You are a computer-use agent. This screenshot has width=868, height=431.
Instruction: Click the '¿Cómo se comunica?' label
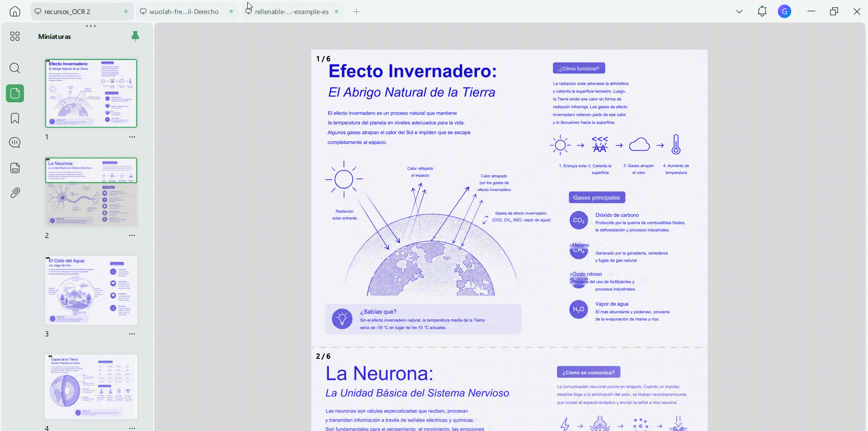tap(588, 372)
